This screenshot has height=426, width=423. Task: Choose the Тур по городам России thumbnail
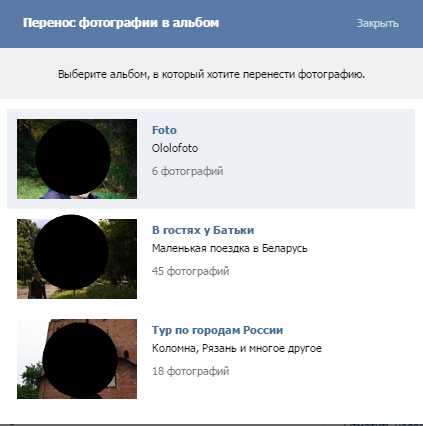coord(77,359)
